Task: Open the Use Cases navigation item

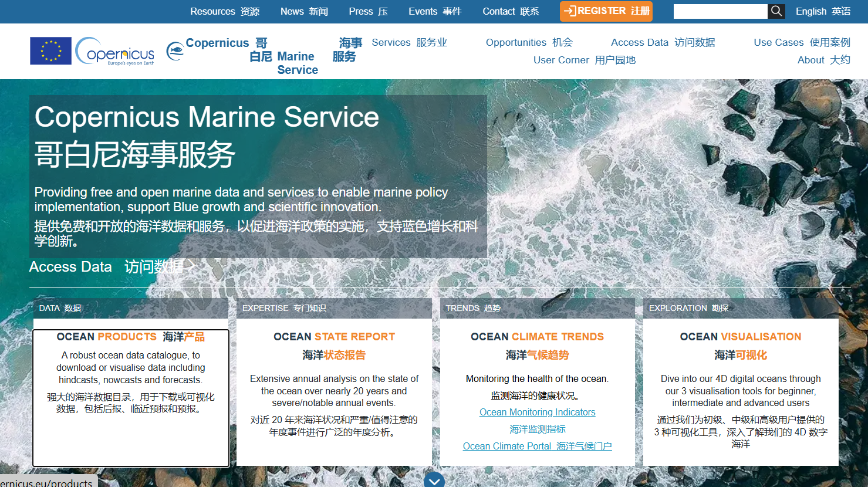Action: tap(802, 42)
